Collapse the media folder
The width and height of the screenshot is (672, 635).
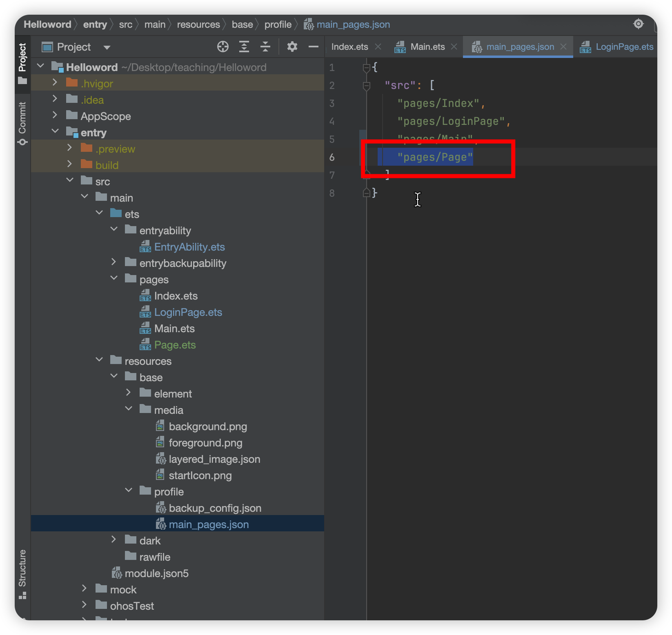point(129,409)
